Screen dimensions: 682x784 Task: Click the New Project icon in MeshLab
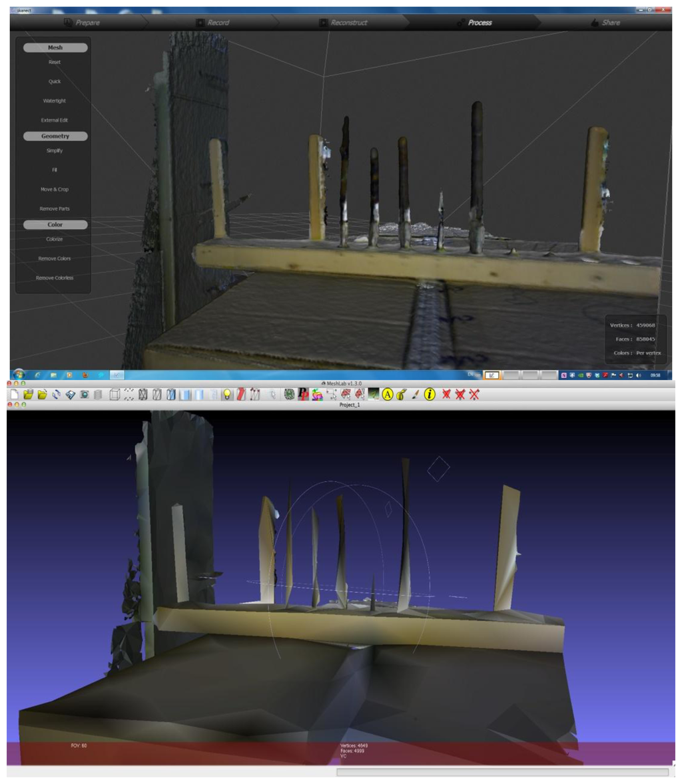click(x=14, y=395)
